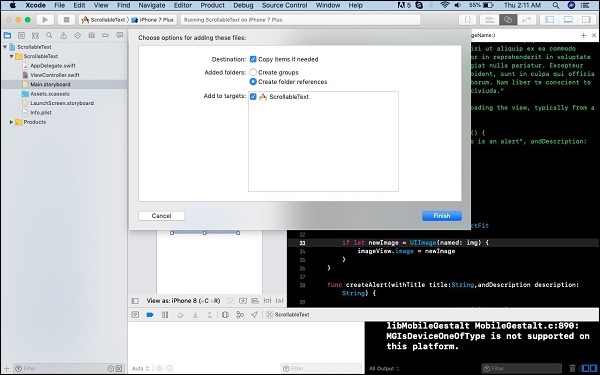
Task: Click the Cancel button
Action: pyautogui.click(x=161, y=216)
